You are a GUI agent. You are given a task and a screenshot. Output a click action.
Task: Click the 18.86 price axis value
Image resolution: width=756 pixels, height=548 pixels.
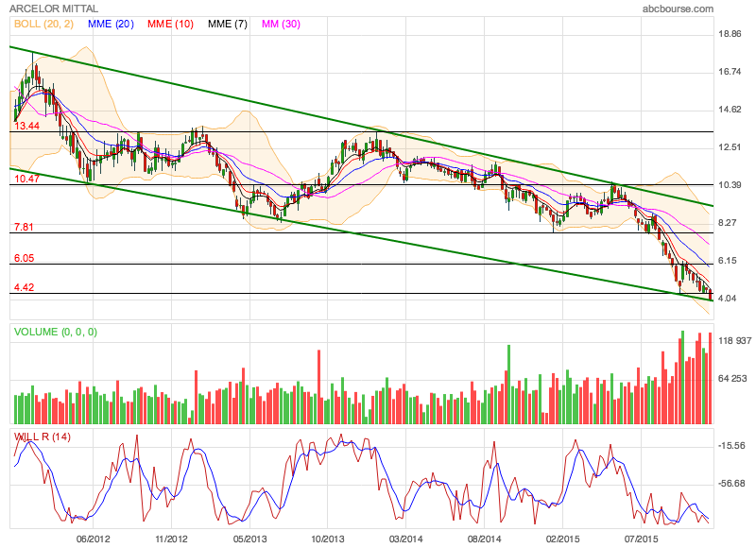click(x=730, y=34)
